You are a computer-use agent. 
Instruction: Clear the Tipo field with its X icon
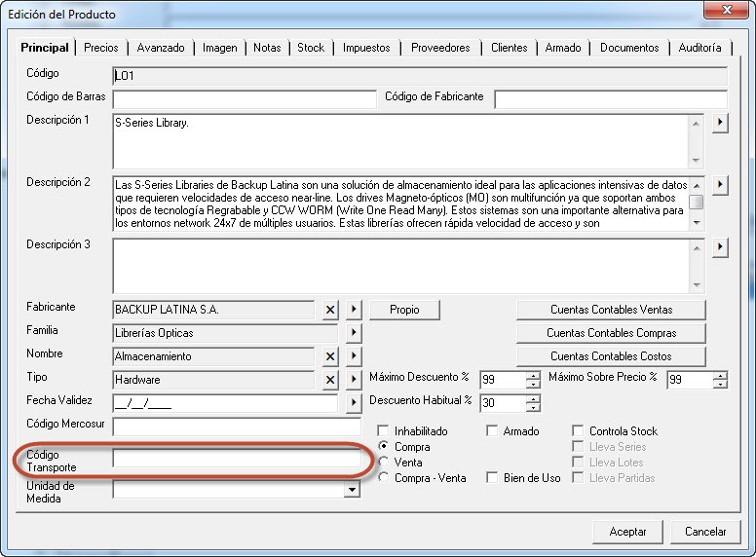point(330,380)
